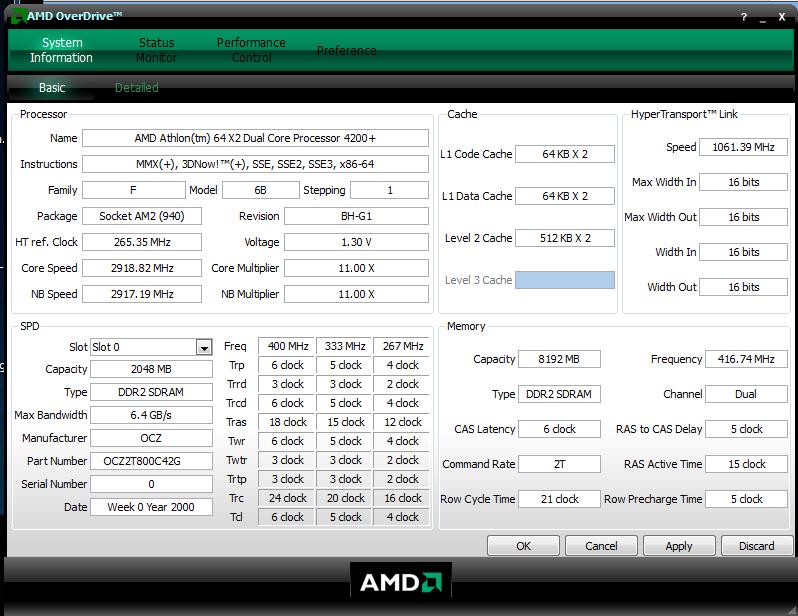The image size is (798, 616).
Task: Click the Serial Number value field
Action: (x=151, y=484)
